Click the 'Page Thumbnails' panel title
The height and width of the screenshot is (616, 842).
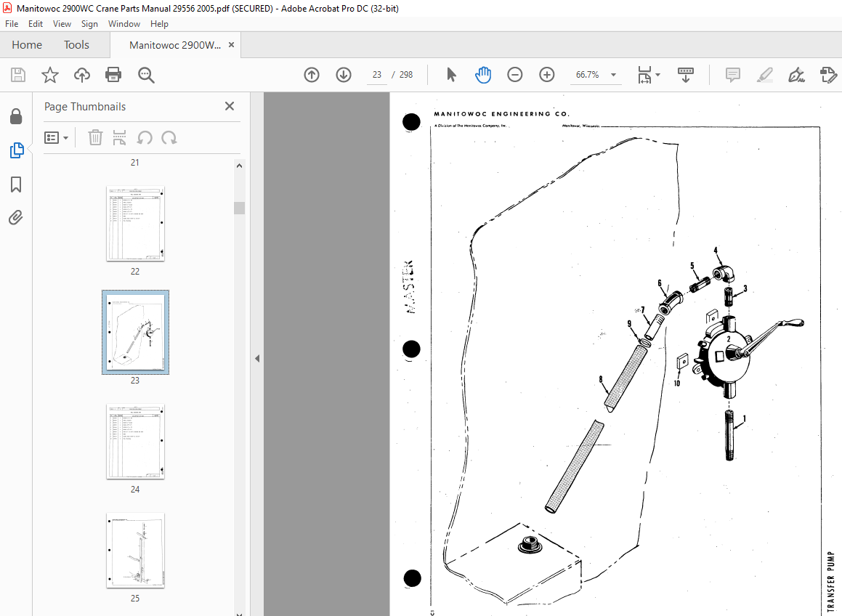click(85, 106)
